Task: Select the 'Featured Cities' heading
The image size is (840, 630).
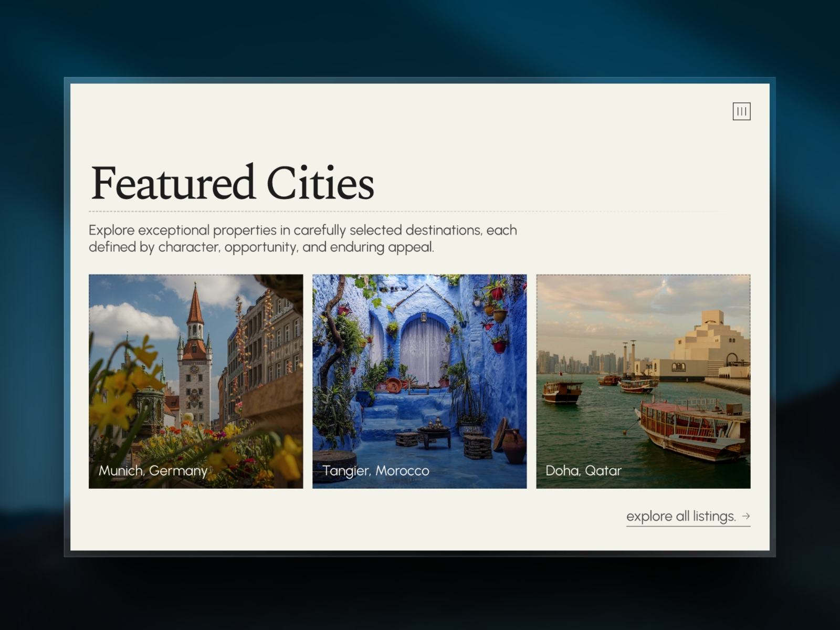Action: pyautogui.click(x=233, y=183)
